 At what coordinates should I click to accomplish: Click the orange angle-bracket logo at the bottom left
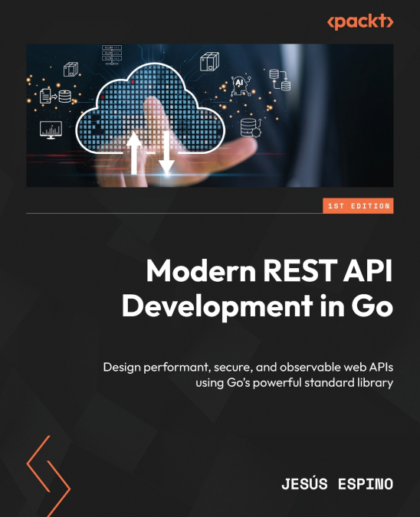pos(48,476)
